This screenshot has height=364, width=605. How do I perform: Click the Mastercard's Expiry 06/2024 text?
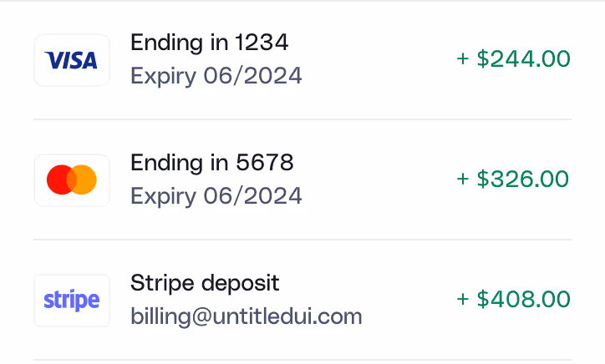point(216,196)
